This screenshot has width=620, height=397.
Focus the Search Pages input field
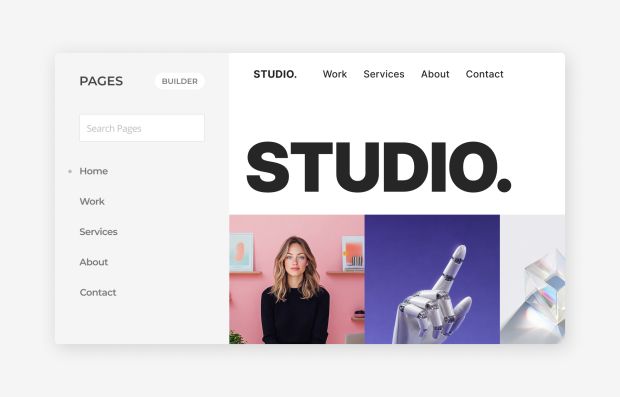(x=142, y=128)
